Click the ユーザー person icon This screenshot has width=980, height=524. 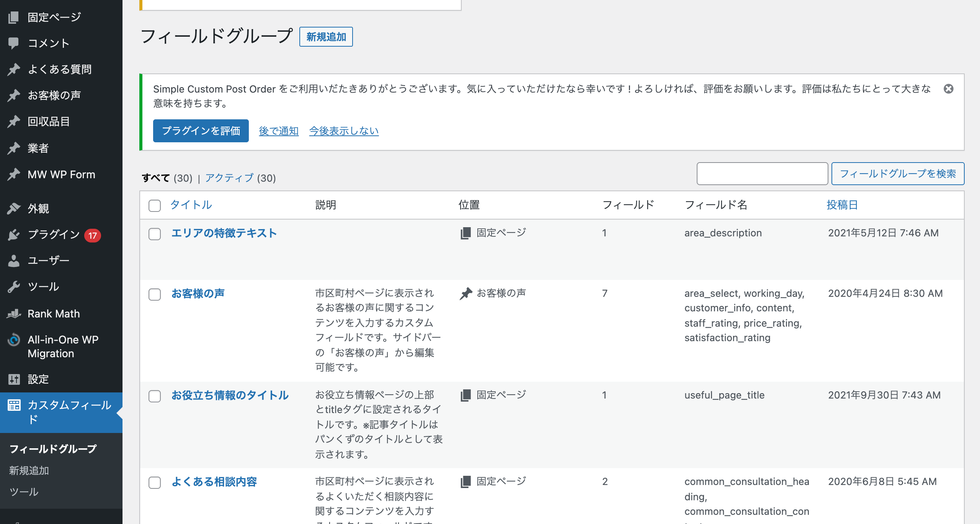pyautogui.click(x=13, y=260)
